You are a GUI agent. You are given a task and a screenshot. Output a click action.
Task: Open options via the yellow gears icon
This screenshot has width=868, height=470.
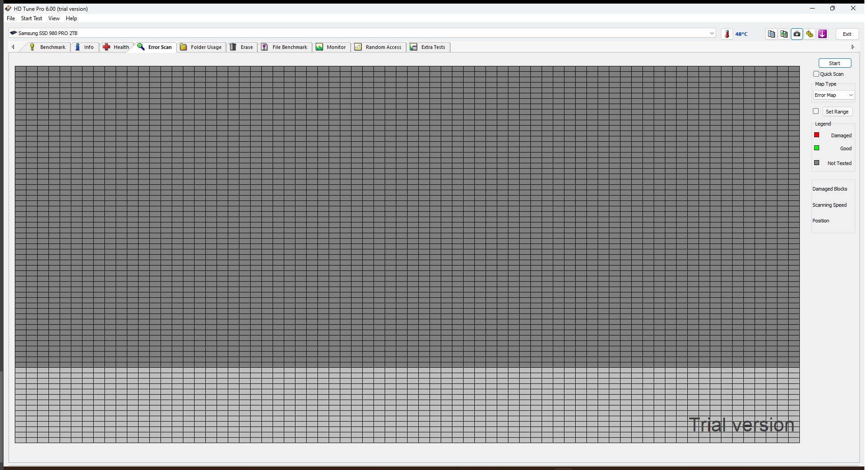810,34
